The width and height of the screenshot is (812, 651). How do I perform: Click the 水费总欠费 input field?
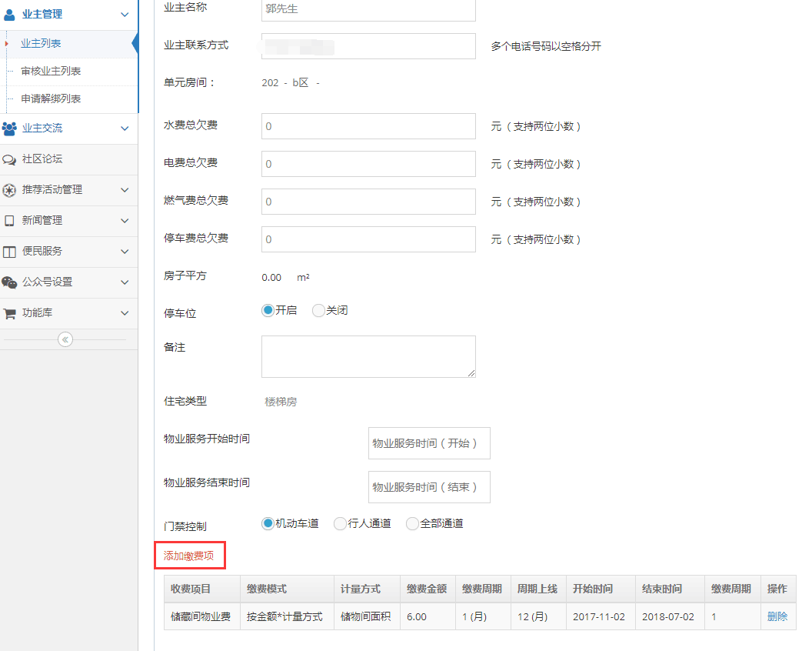368,126
